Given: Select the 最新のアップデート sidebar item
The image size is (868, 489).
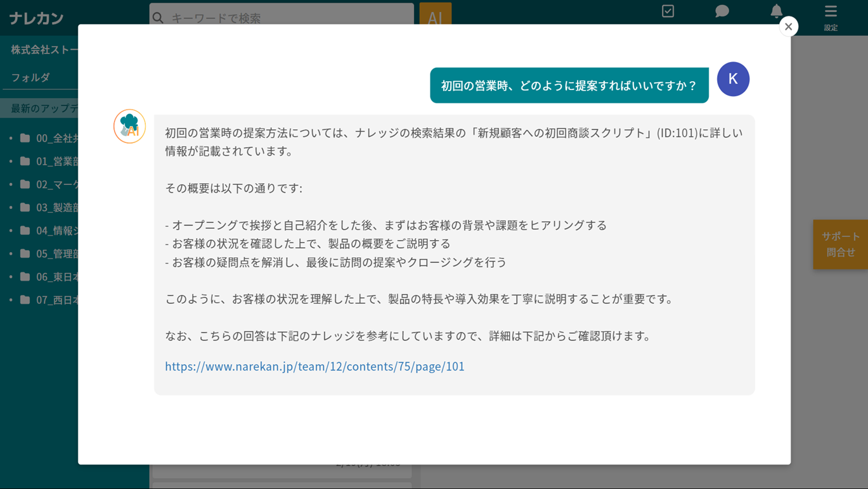Looking at the screenshot, I should pyautogui.click(x=39, y=108).
